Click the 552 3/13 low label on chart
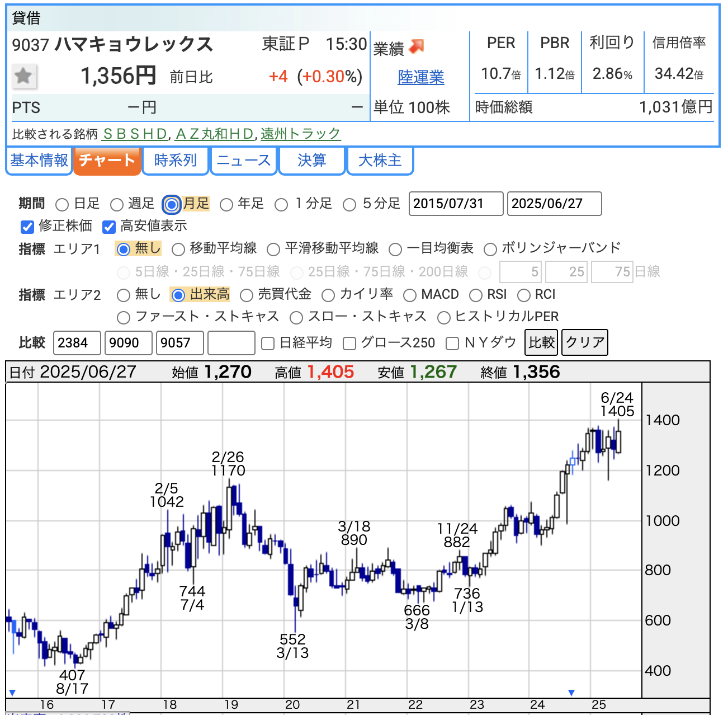The width and height of the screenshot is (728, 715). point(292,646)
